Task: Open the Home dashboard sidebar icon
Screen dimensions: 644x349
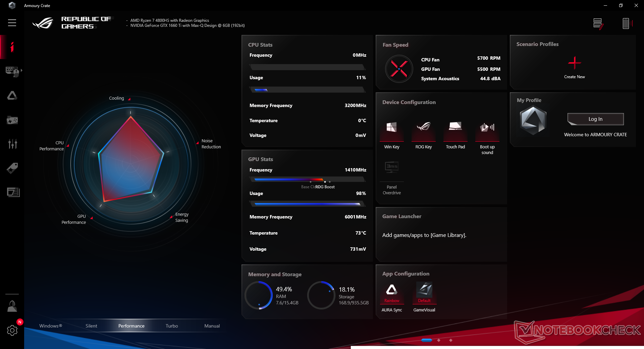Action: coord(12,47)
